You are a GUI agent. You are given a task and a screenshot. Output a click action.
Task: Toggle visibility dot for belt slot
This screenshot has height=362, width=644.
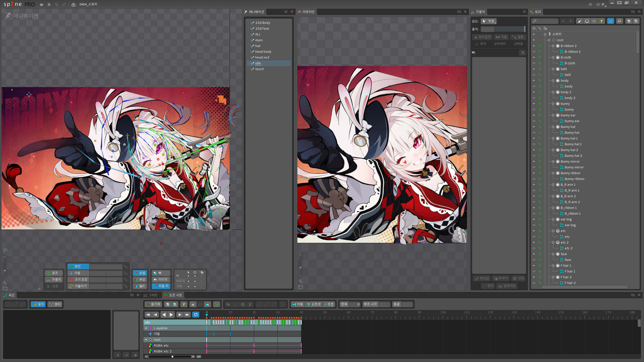coord(534,69)
